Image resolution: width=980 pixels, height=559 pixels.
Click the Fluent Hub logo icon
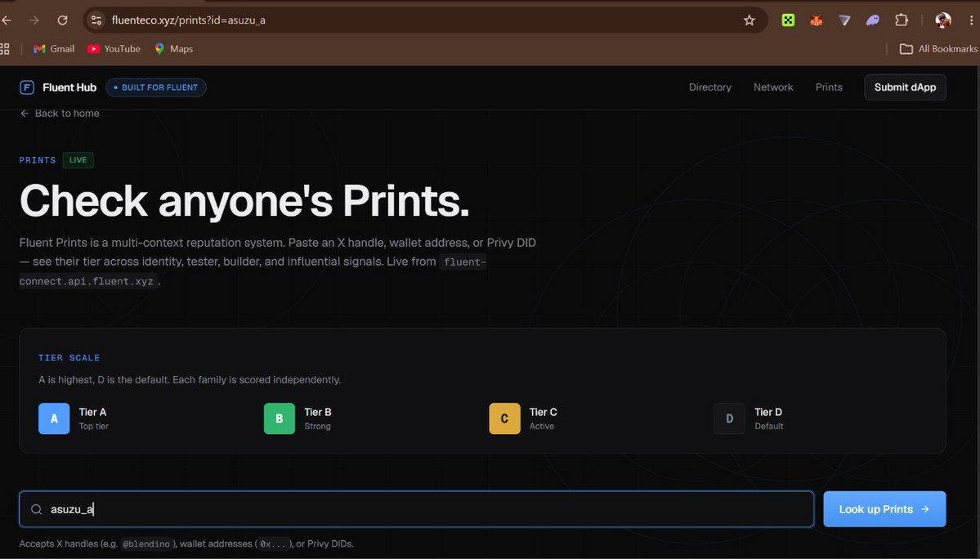pyautogui.click(x=27, y=87)
